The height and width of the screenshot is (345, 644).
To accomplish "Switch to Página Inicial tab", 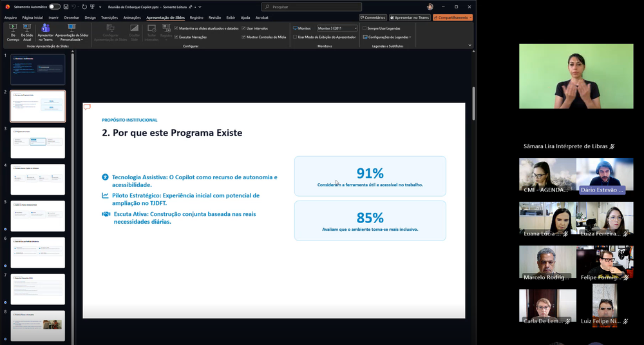I will click(x=32, y=17).
